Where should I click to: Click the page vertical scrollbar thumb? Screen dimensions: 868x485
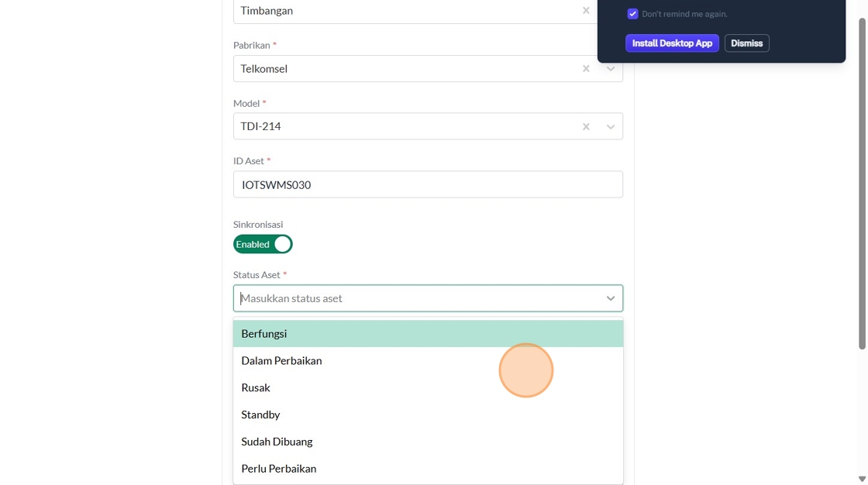pos(862,182)
